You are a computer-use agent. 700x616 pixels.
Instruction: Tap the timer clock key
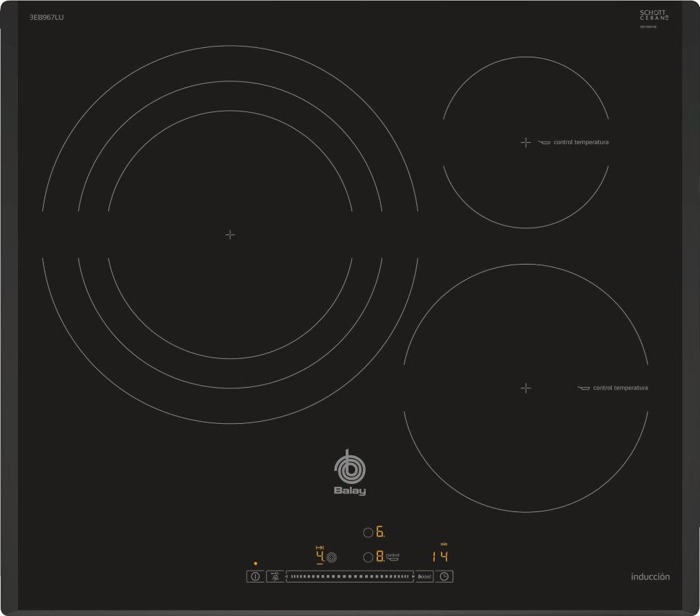coord(444,576)
